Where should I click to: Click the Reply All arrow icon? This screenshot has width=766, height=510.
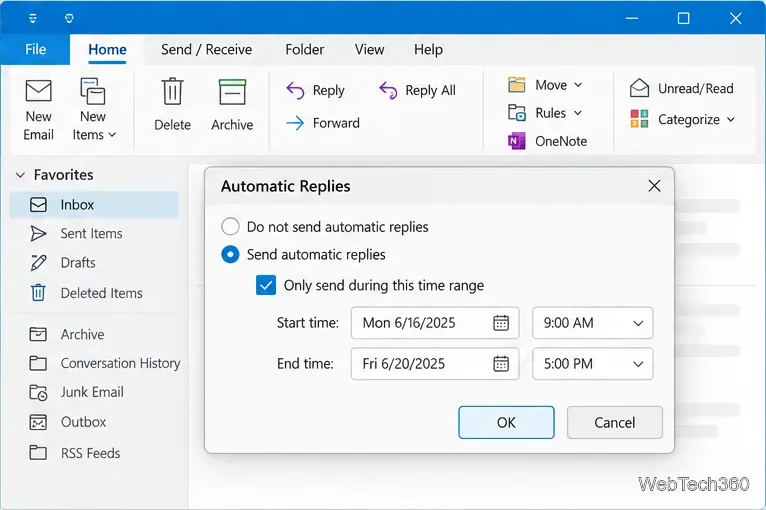[x=388, y=90]
